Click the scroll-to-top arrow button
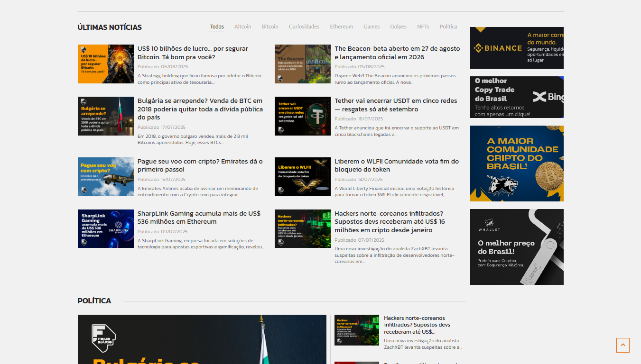641x364 pixels. point(622,345)
